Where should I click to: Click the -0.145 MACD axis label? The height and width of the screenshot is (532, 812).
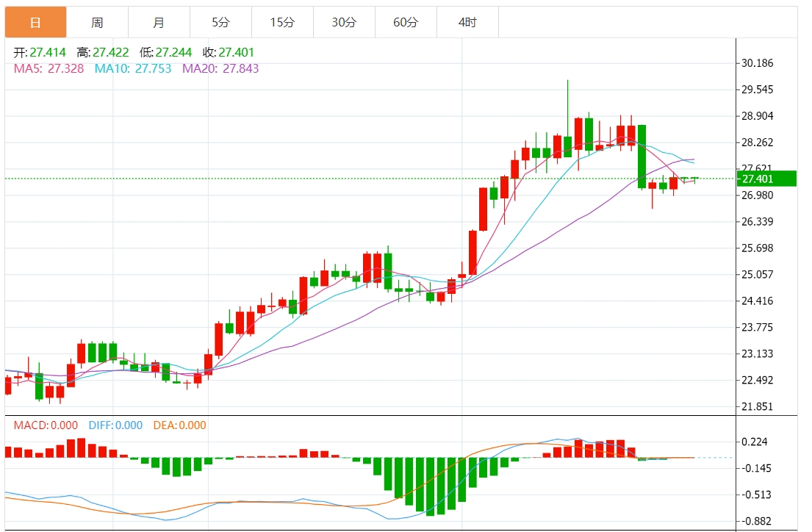pyautogui.click(x=756, y=468)
